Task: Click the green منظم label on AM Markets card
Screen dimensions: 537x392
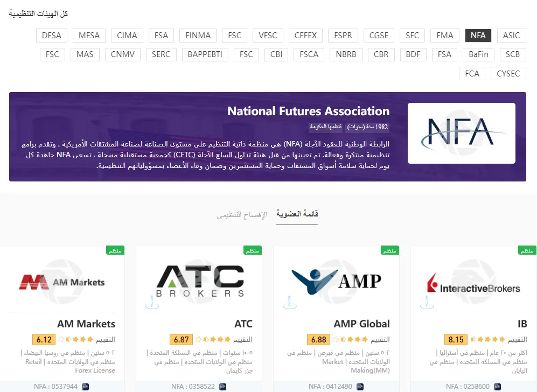Action: coord(115,250)
